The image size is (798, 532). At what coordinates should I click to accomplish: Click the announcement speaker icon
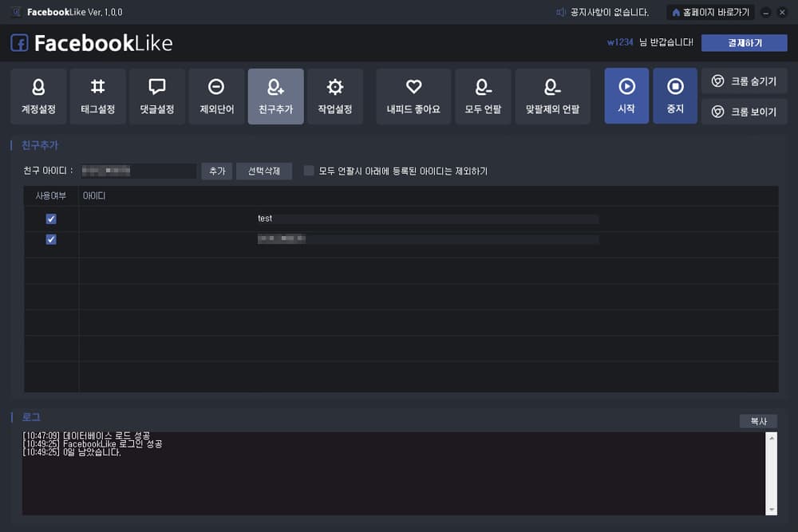click(561, 12)
